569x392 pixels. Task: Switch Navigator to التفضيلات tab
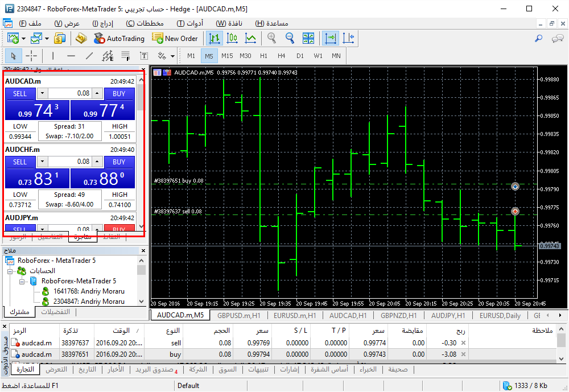(55, 312)
